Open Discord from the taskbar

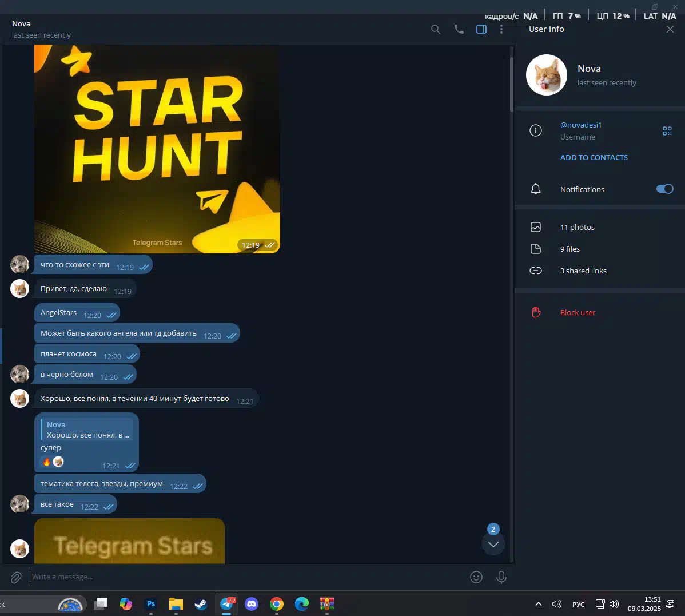pos(252,604)
